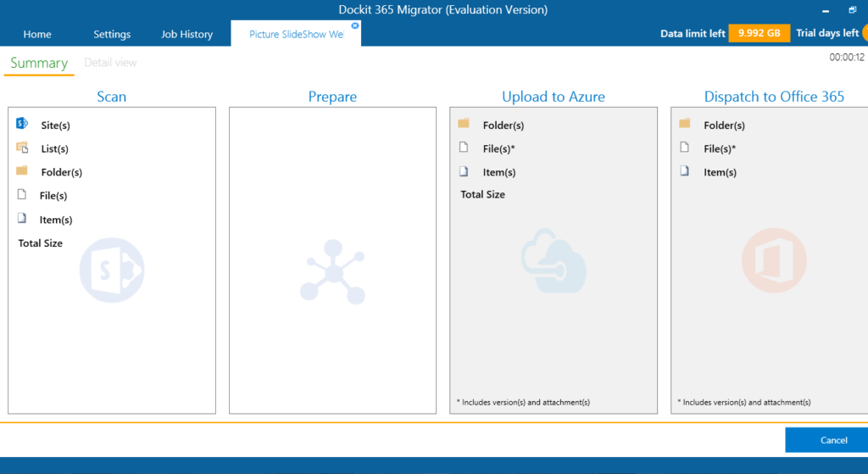
Task: Click the File(s) label in Scan
Action: [x=53, y=196]
